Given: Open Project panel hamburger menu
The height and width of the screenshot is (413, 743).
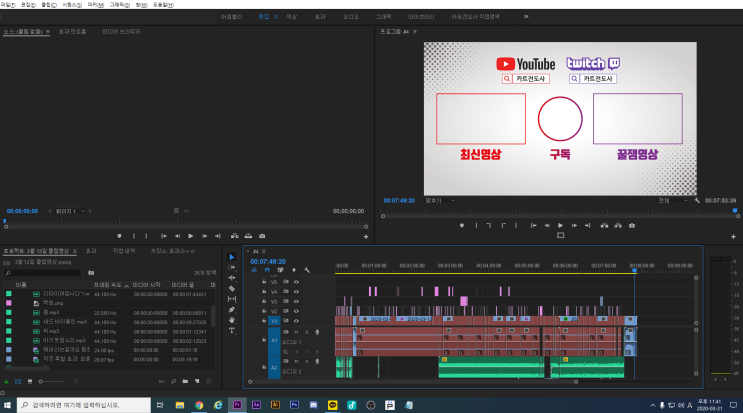Looking at the screenshot, I should pos(74,251).
